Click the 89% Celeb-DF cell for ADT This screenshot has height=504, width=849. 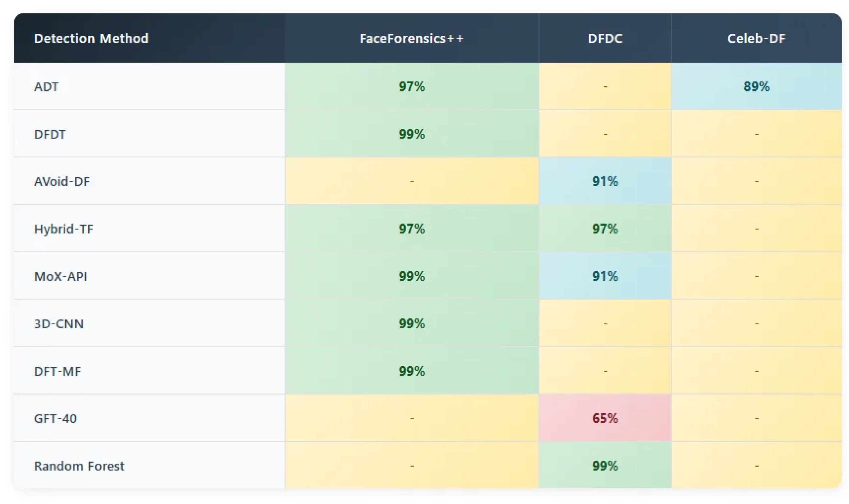[756, 87]
